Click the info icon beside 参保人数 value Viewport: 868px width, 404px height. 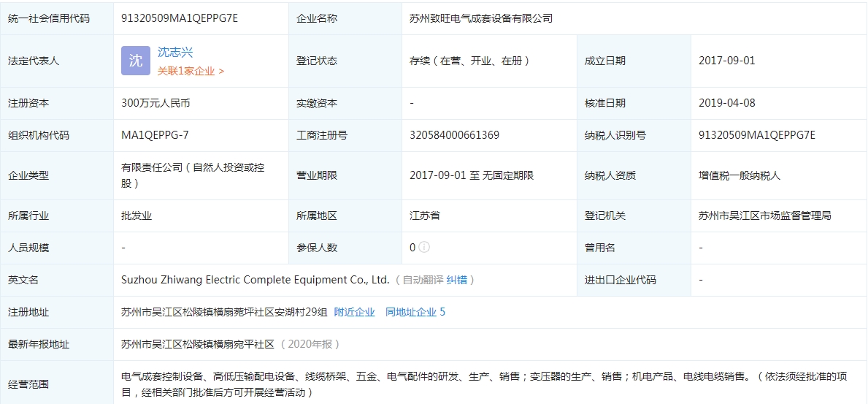[x=424, y=248]
